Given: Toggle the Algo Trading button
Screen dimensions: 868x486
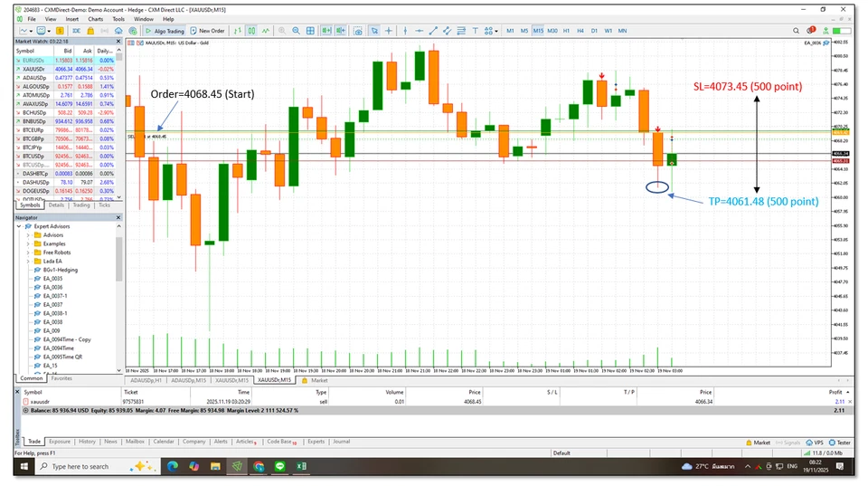Looking at the screenshot, I should coord(165,31).
